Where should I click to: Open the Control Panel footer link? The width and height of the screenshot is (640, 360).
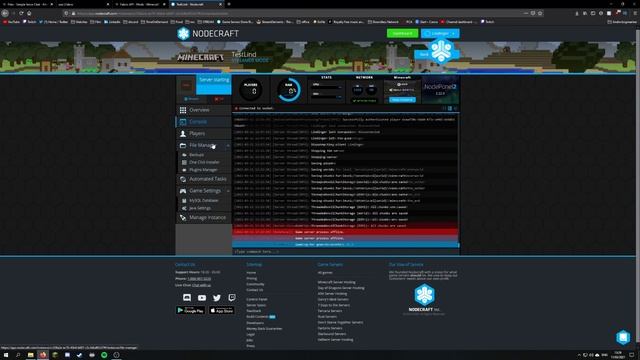coord(257,299)
